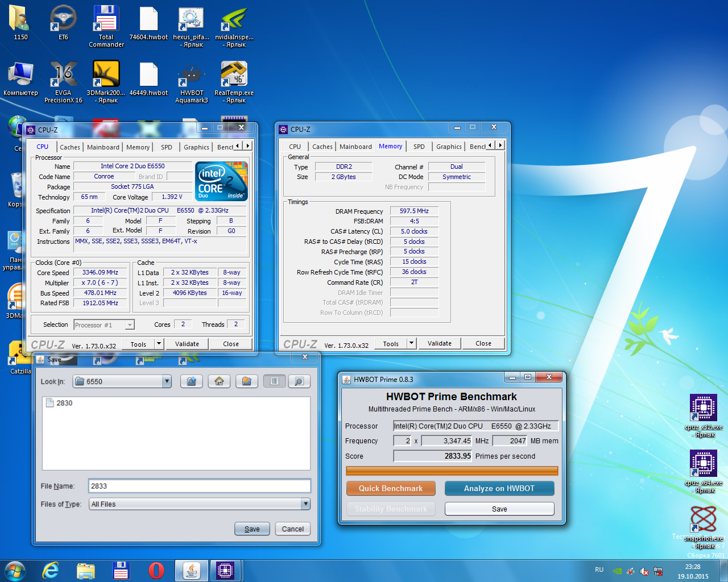This screenshot has width=728, height=582.
Task: Click tab scroll left arrow in processor CPU-Z
Action: (x=238, y=146)
